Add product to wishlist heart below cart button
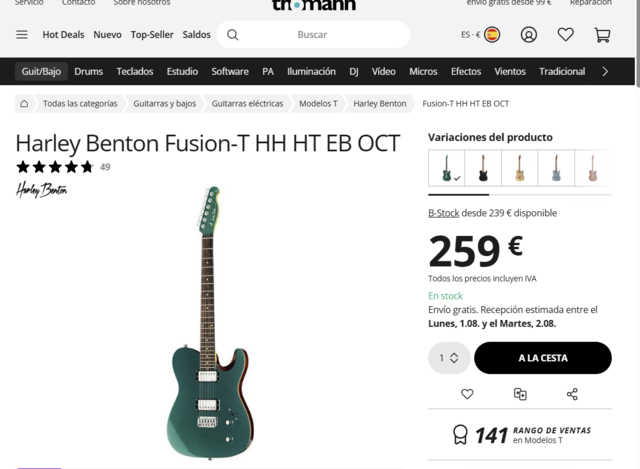Screen dimensions: 640x469 click(x=467, y=394)
